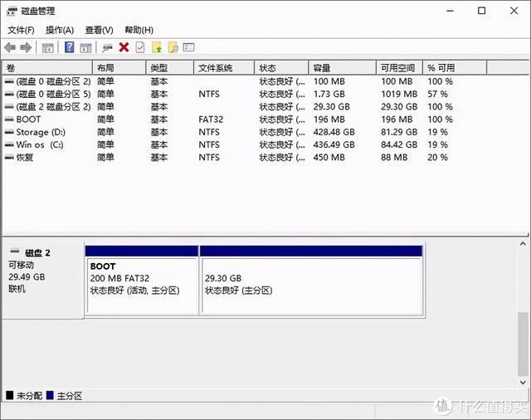This screenshot has width=531, height=420.
Task: Sort by the 类型 column header
Action: coord(170,68)
